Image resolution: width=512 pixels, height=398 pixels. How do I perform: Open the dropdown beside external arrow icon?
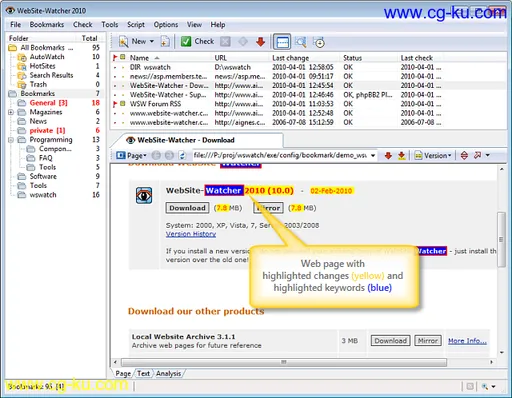pos(488,156)
